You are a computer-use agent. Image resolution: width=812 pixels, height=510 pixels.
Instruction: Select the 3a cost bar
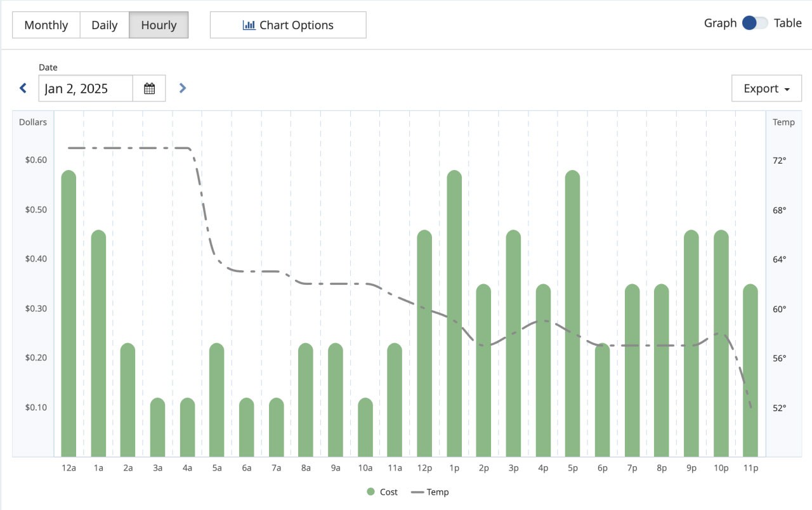(157, 428)
